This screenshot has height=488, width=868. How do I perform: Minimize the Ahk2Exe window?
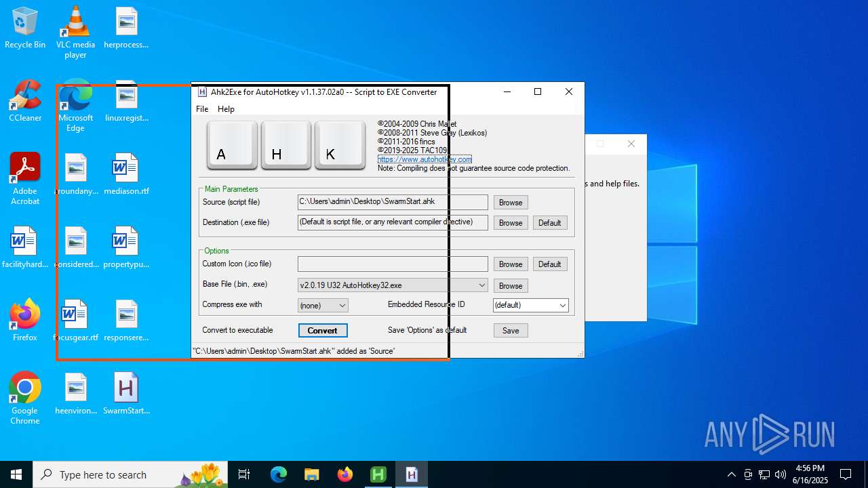point(507,91)
